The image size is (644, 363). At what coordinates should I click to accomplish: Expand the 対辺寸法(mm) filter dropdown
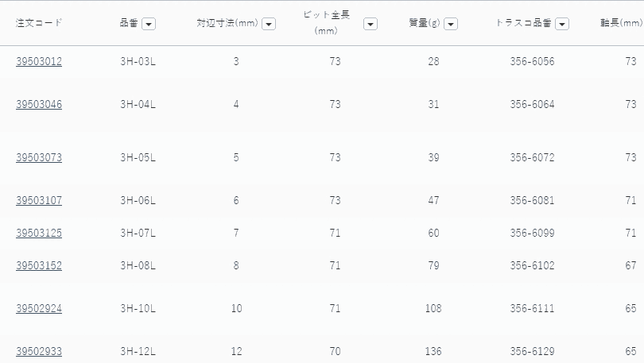[269, 24]
